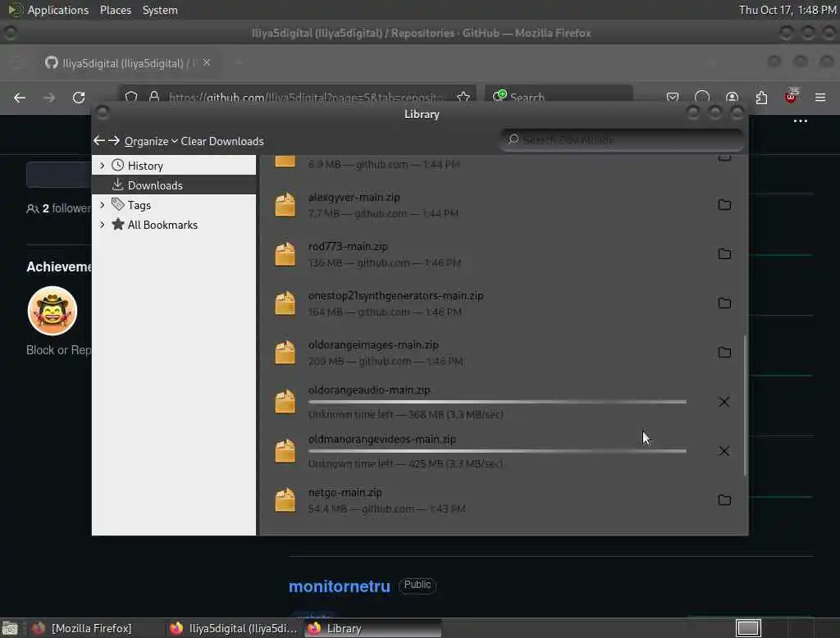The image size is (840, 638).
Task: Click GitHub page three-dots menu
Action: (801, 121)
